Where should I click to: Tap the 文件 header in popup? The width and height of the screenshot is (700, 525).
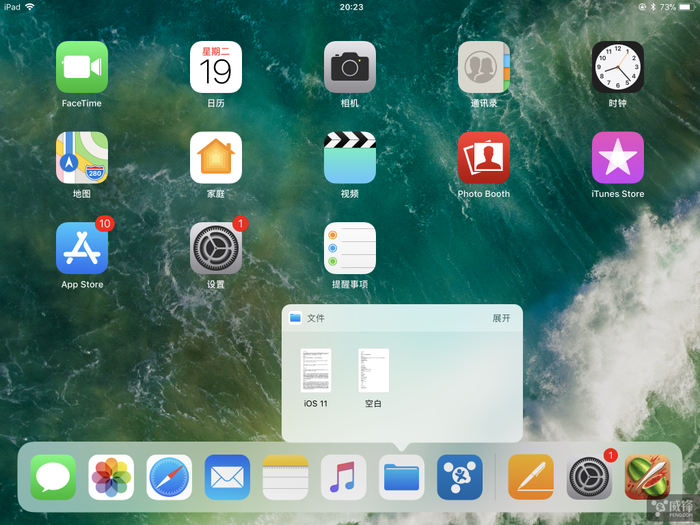316,318
